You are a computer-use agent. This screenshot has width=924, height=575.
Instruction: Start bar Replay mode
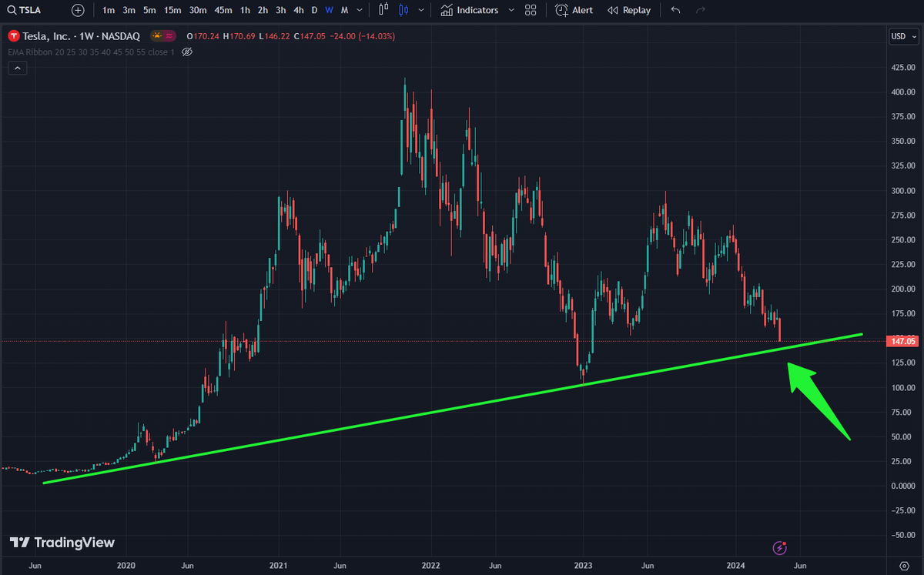(x=629, y=10)
